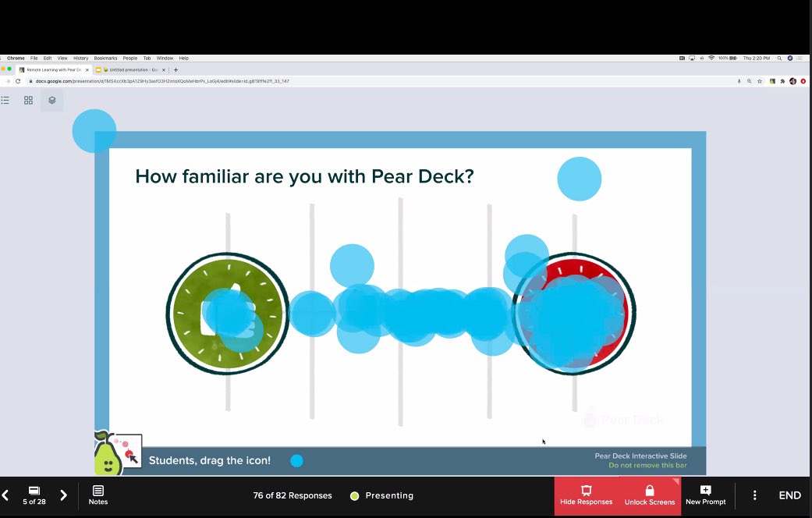Open the File menu

pyautogui.click(x=34, y=58)
